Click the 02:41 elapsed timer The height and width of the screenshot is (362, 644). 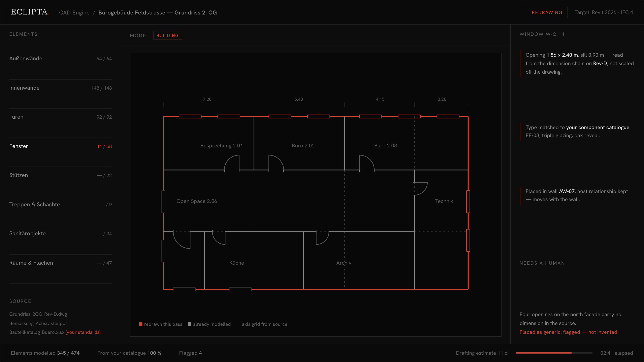616,353
